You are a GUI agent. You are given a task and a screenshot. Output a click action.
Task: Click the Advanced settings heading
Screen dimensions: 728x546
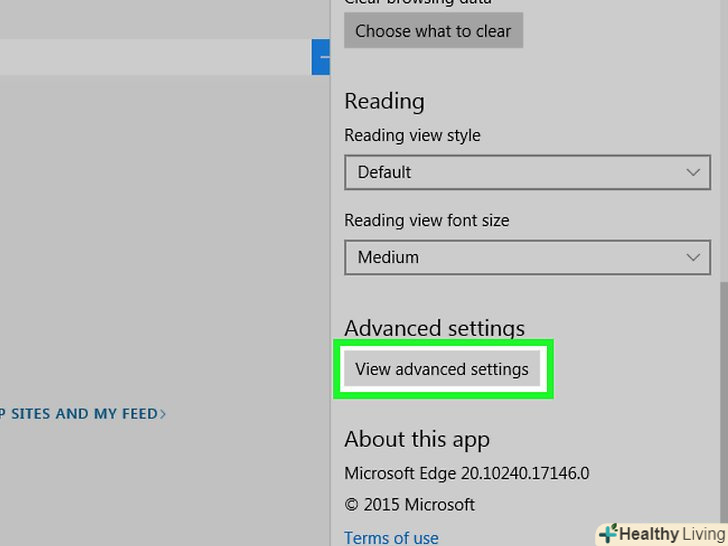point(435,328)
